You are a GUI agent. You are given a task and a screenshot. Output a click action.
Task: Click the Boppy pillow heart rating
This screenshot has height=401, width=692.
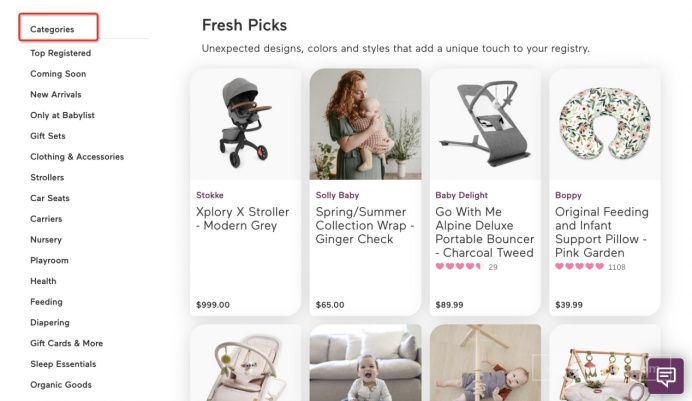(579, 266)
